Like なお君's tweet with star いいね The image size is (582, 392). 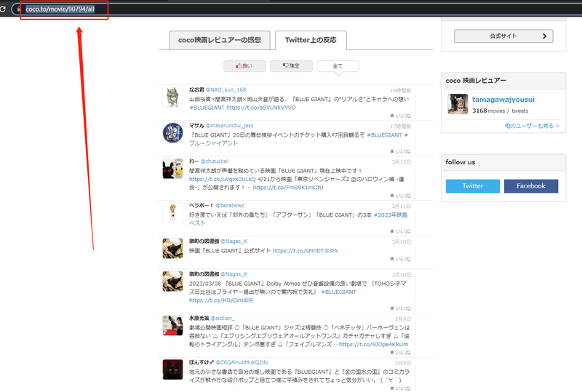click(x=400, y=116)
